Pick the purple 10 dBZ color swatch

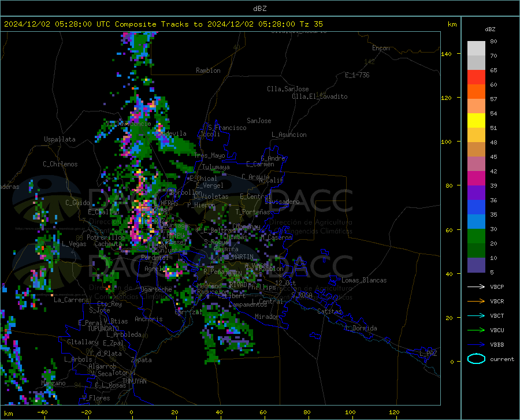476,265
